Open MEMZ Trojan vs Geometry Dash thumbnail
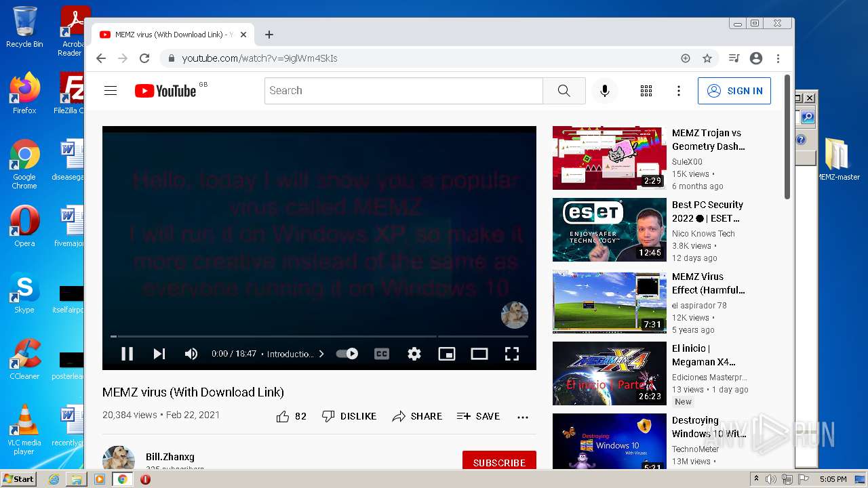The width and height of the screenshot is (868, 488). pos(610,158)
